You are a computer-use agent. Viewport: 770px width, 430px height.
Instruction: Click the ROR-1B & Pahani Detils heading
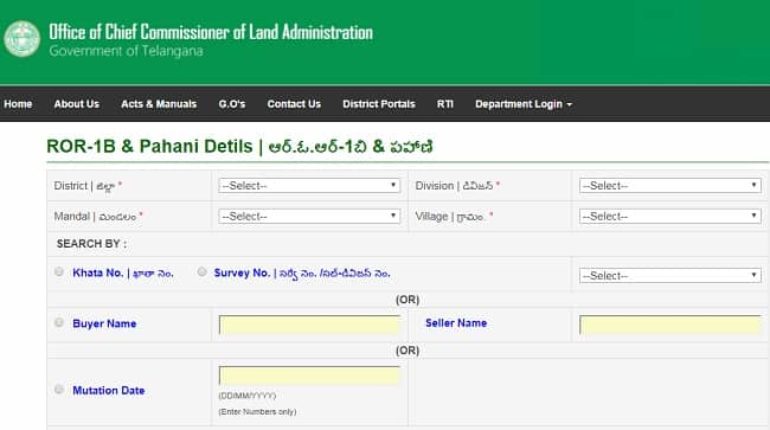point(240,146)
